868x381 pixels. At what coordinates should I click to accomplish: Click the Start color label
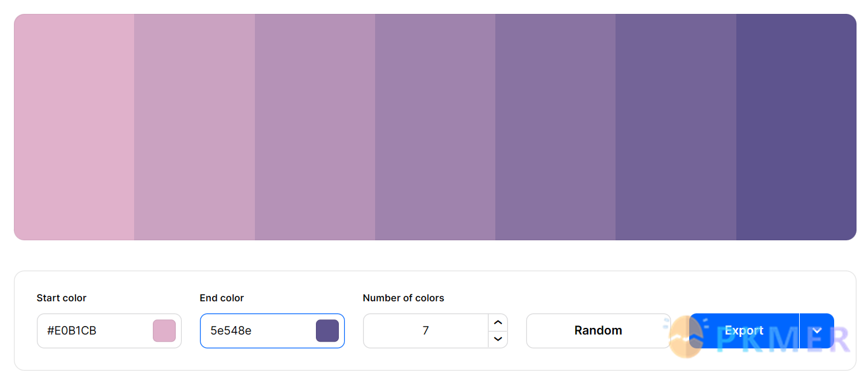click(62, 298)
